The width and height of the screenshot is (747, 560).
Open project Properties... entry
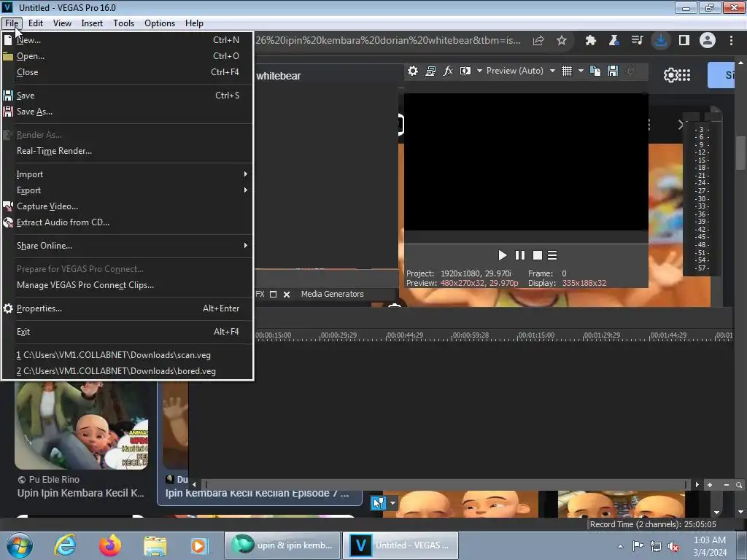tap(127, 308)
